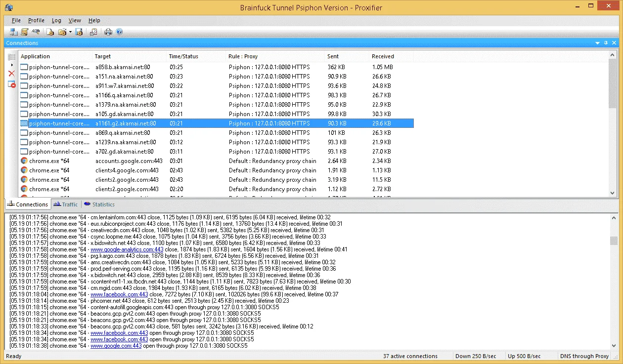Image resolution: width=623 pixels, height=364 pixels.
Task: Click block connection icon below red X
Action: (11, 84)
